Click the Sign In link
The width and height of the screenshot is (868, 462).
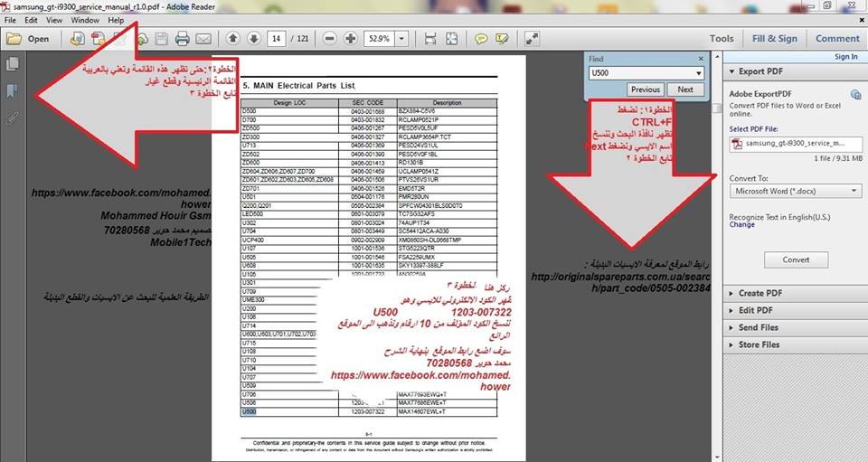click(846, 56)
